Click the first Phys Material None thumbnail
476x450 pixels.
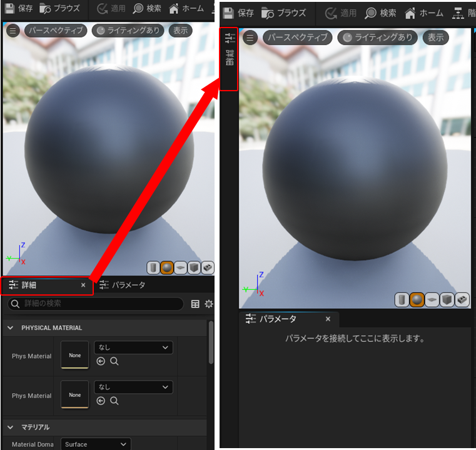click(x=74, y=355)
